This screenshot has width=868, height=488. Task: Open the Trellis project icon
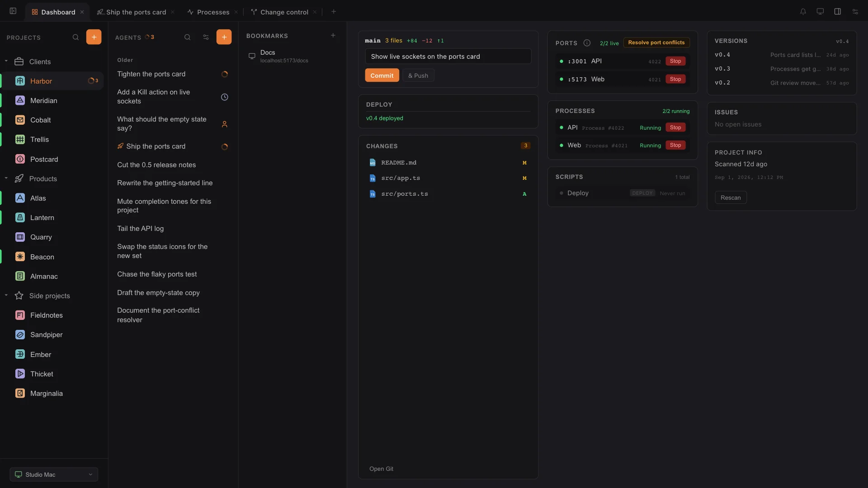[20, 139]
